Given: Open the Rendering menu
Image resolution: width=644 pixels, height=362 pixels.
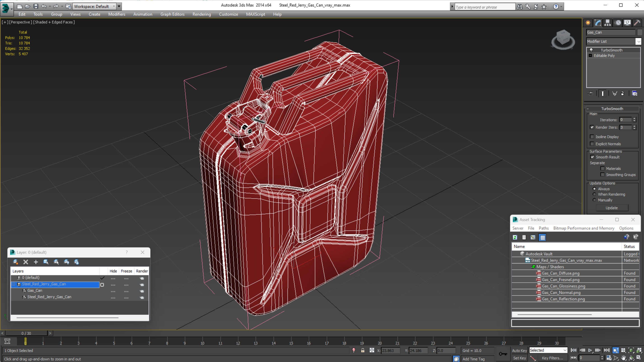Looking at the screenshot, I should (x=202, y=14).
